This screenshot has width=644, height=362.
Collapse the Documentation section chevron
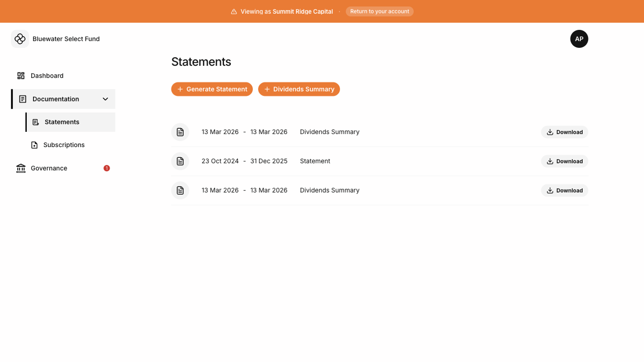[106, 99]
